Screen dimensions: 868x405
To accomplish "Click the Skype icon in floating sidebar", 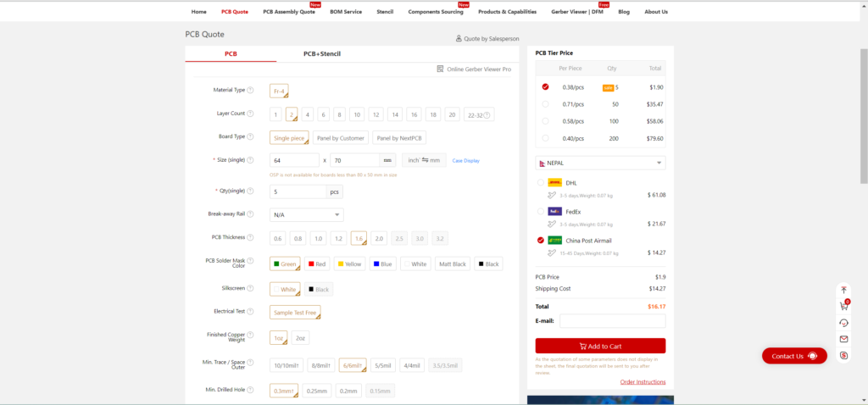I will click(x=843, y=355).
